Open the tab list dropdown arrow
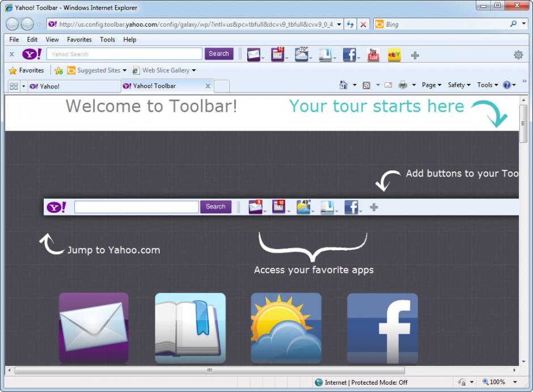 coord(23,86)
